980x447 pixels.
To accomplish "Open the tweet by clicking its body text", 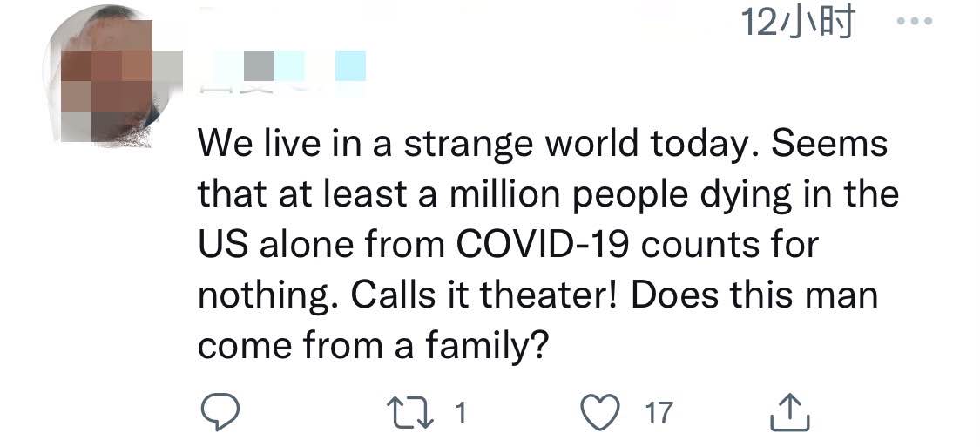I will [548, 245].
